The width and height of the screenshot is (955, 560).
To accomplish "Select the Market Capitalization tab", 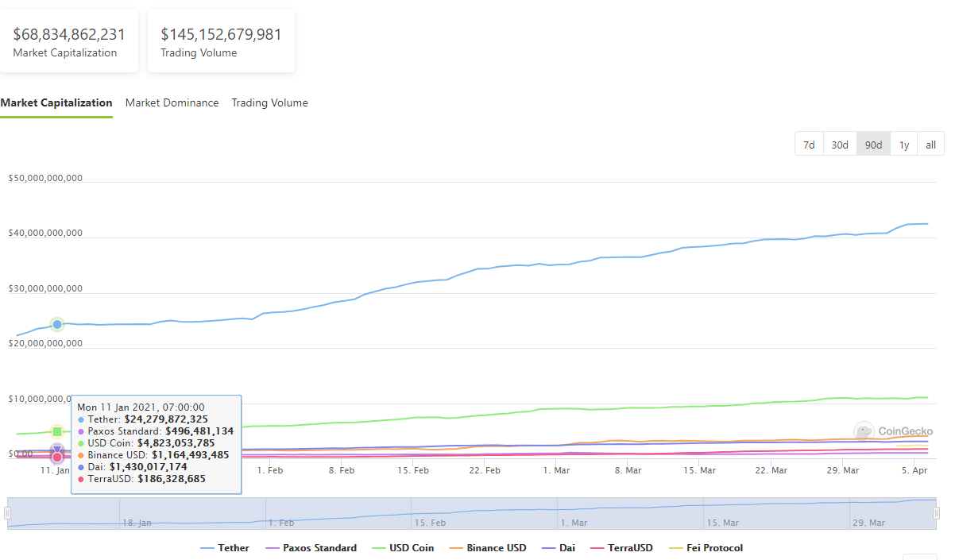I will [56, 102].
